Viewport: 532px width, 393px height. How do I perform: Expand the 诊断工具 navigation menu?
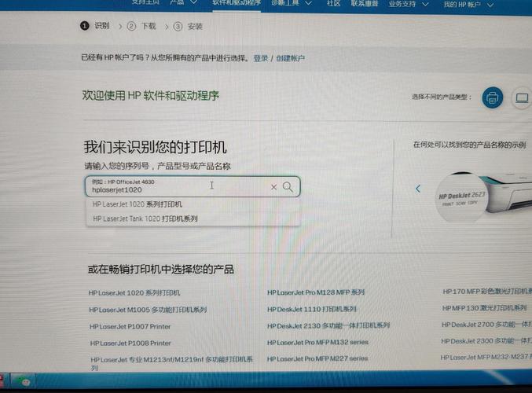coord(288,3)
